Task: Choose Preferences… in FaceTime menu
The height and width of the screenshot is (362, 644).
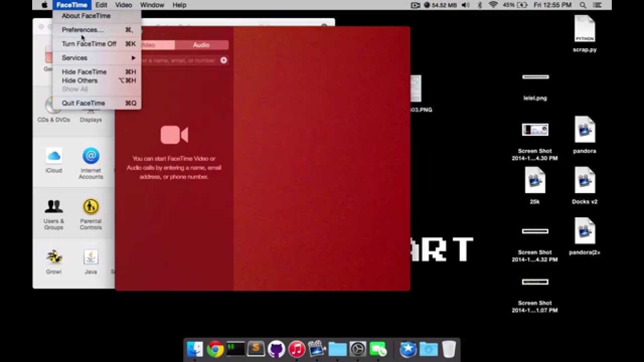Action: (x=97, y=30)
